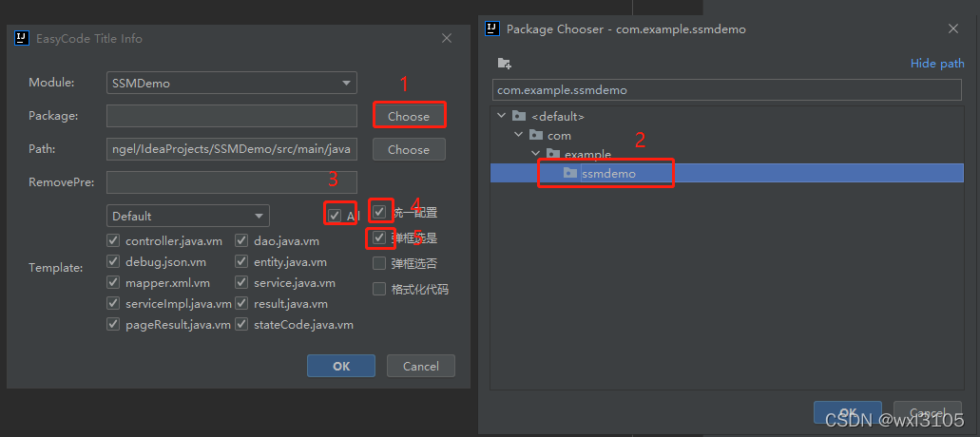
Task: Toggle the All templates checkbox
Action: point(335,216)
